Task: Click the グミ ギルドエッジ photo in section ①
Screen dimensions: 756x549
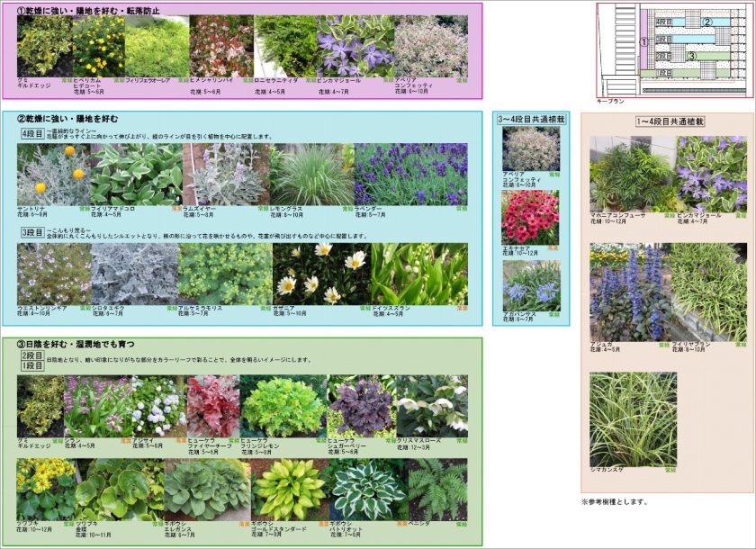Action: click(x=44, y=46)
